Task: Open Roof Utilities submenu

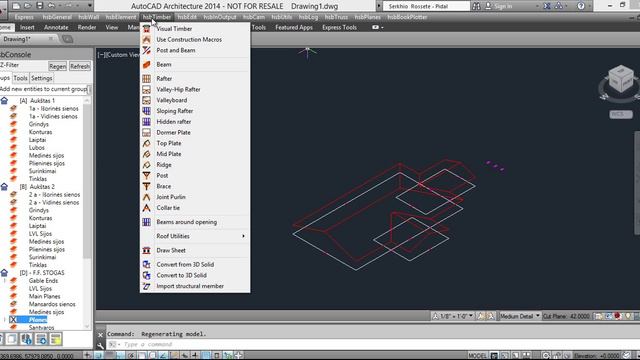Action: (x=195, y=236)
